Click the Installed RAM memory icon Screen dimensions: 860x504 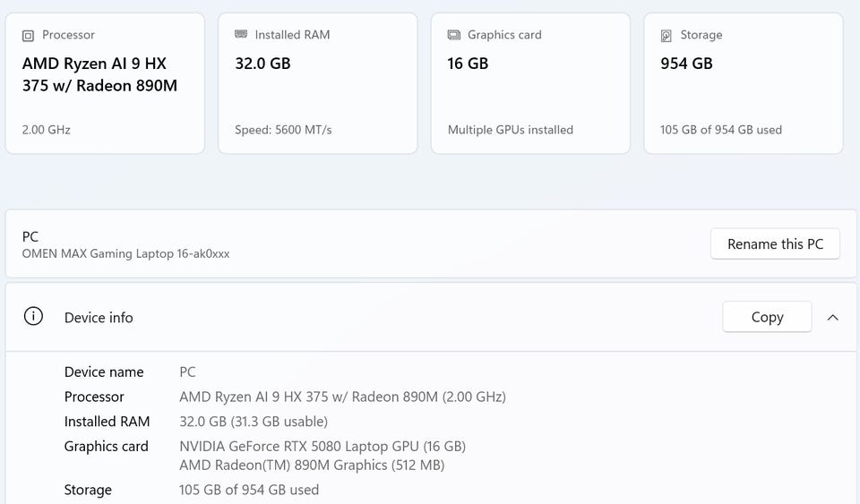coord(241,34)
